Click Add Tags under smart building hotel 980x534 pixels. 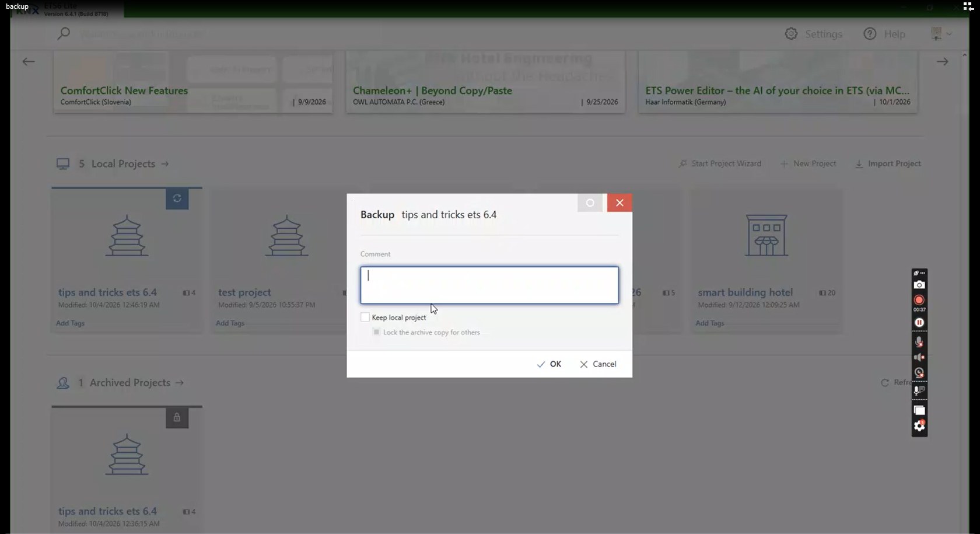[709, 323]
